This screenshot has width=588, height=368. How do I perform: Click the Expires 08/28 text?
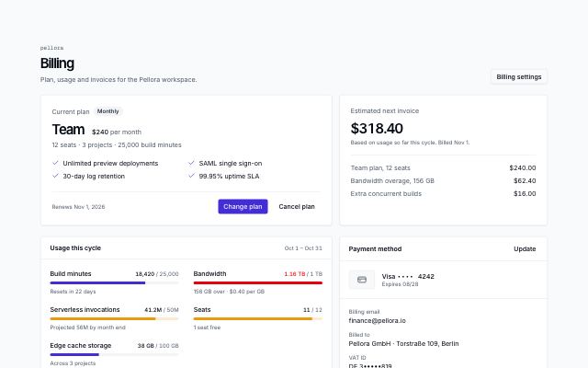pos(400,284)
